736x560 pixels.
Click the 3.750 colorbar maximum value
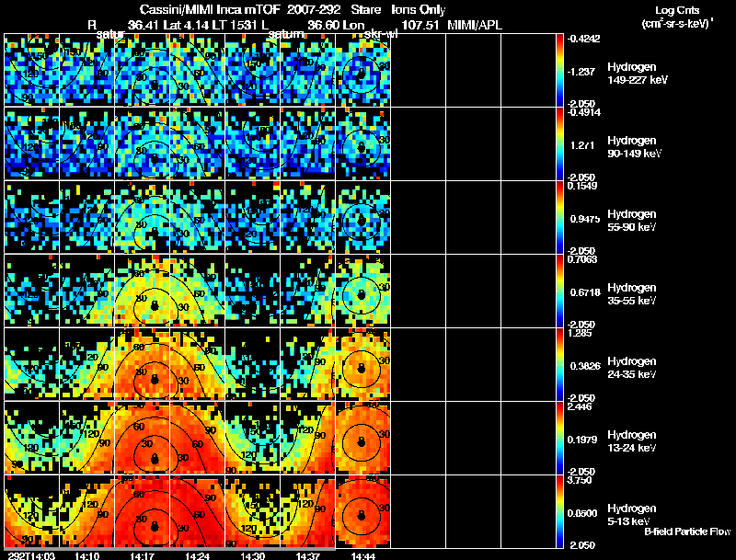(x=580, y=480)
